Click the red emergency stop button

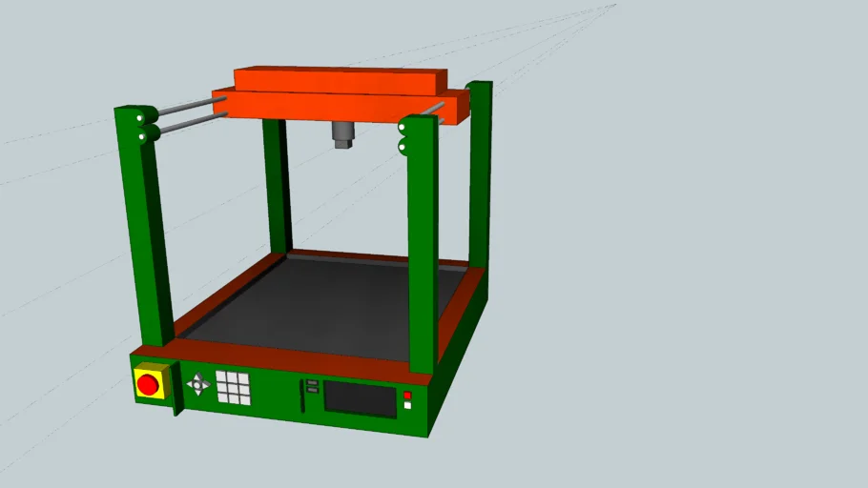(148, 384)
